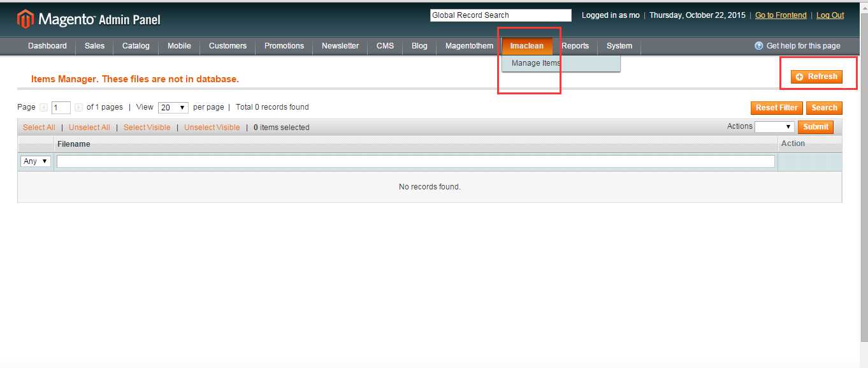
Task: Open the Imaclean menu
Action: (x=527, y=46)
